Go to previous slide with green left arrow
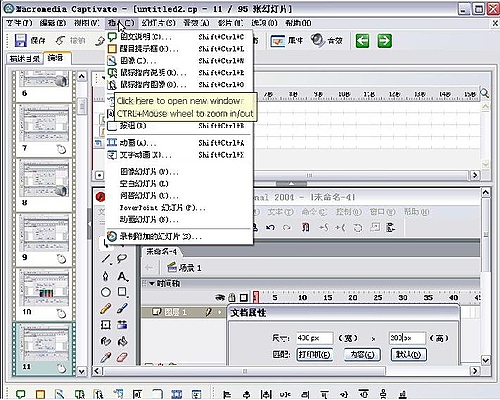 [x=362, y=41]
